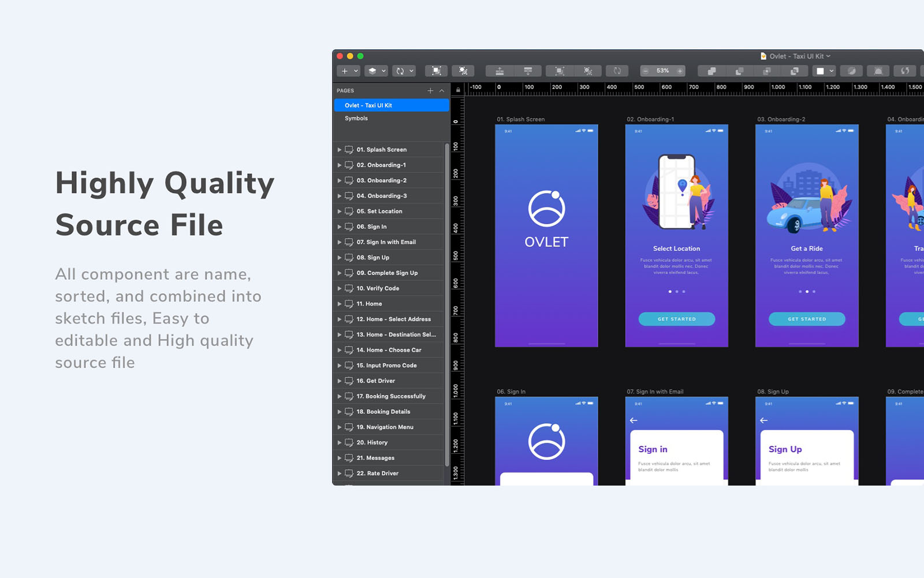Expand the 01. Splash Screen layer group
Image resolution: width=924 pixels, height=578 pixels.
point(340,149)
